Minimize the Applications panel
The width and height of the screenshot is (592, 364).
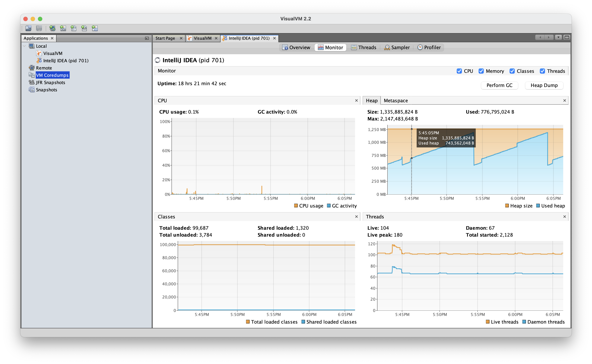147,38
